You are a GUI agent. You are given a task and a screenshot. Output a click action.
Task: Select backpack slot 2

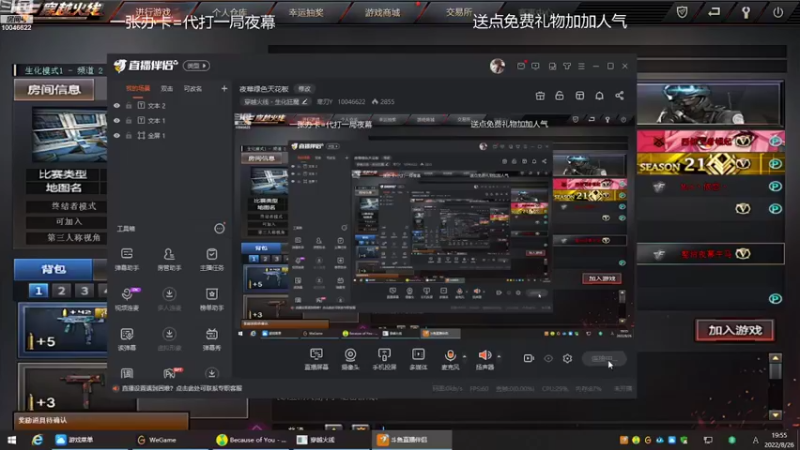(x=61, y=290)
